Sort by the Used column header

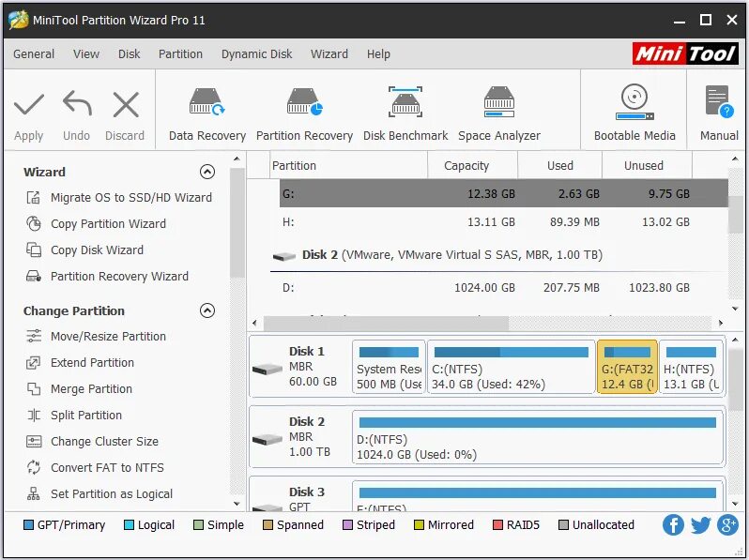(559, 165)
